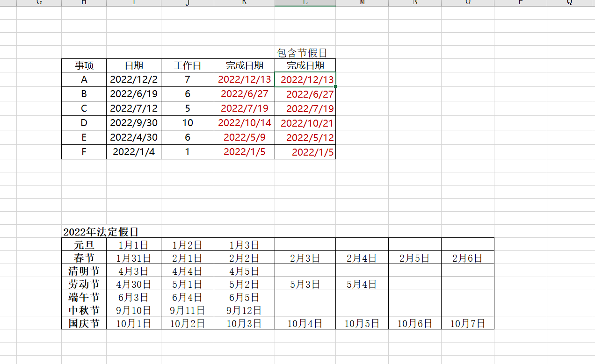This screenshot has height=364, width=595.
Task: Click the 4月3日 holiday cell
Action: [x=134, y=271]
